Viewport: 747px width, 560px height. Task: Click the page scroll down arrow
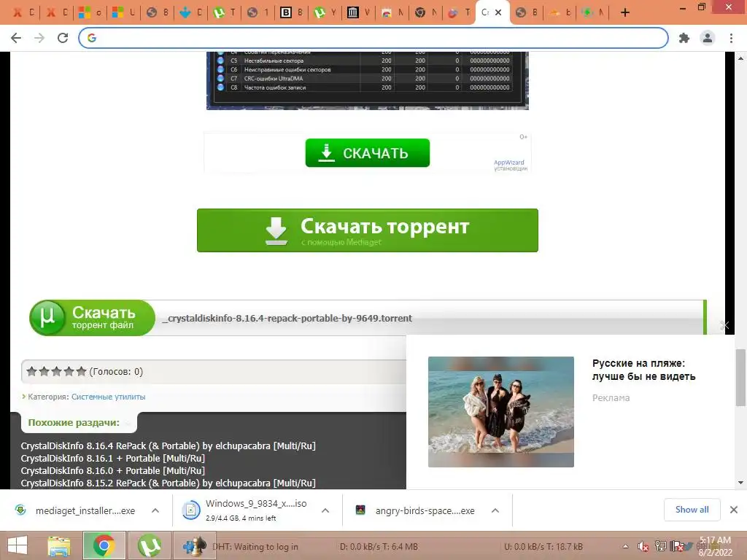pyautogui.click(x=741, y=483)
